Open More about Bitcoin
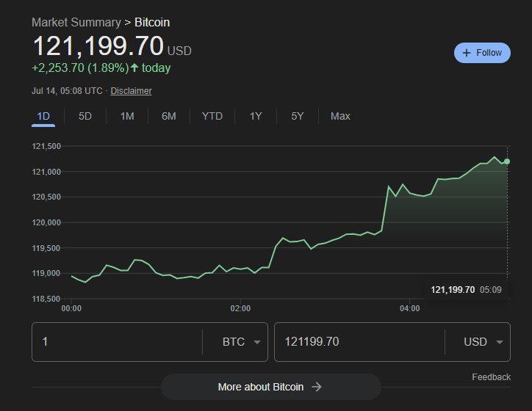Viewport: 532px width, 411px height. [270, 387]
